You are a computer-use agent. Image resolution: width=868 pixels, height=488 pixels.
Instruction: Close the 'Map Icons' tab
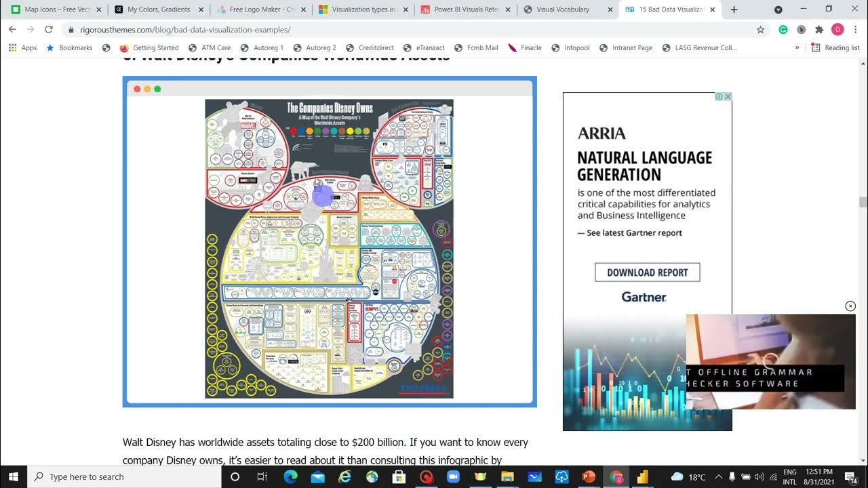click(98, 9)
